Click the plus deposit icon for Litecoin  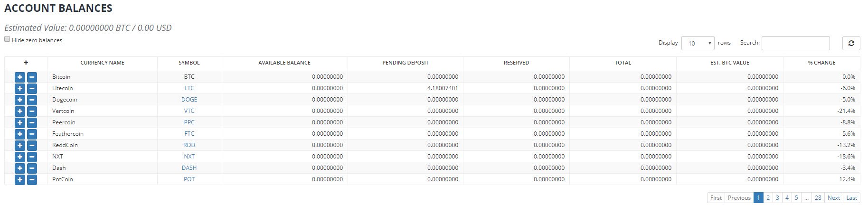(20, 88)
